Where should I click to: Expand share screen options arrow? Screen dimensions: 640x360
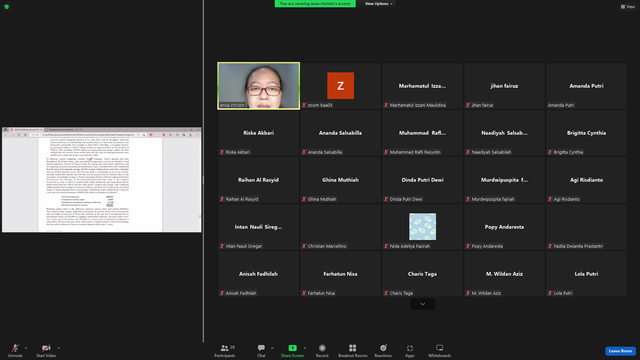tap(305, 348)
